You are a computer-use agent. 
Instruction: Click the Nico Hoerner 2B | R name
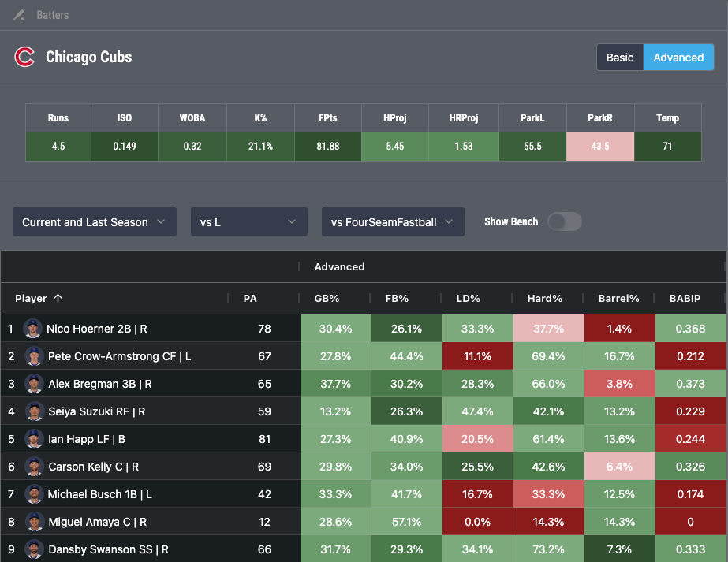[96, 329]
